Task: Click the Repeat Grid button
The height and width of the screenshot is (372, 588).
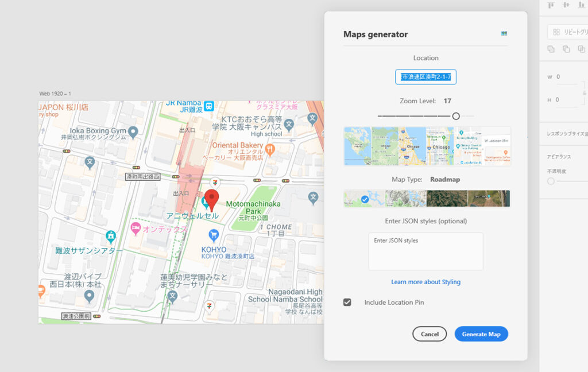Action: tap(568, 32)
